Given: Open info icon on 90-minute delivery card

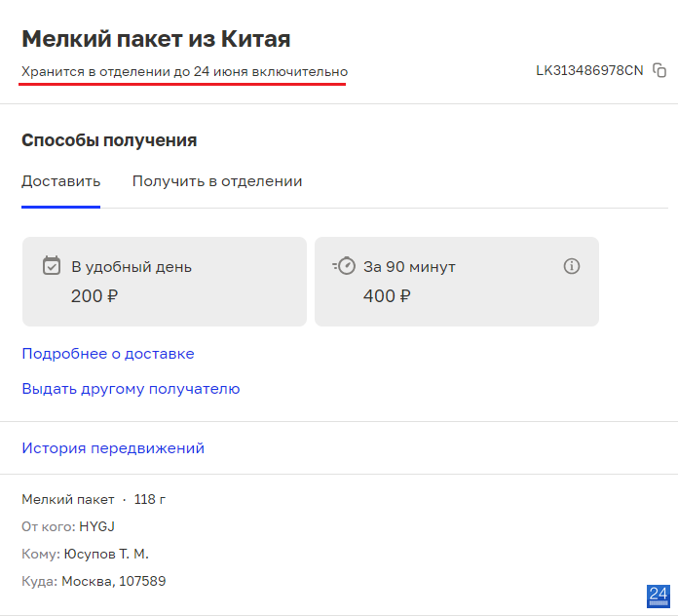Looking at the screenshot, I should point(571,266).
